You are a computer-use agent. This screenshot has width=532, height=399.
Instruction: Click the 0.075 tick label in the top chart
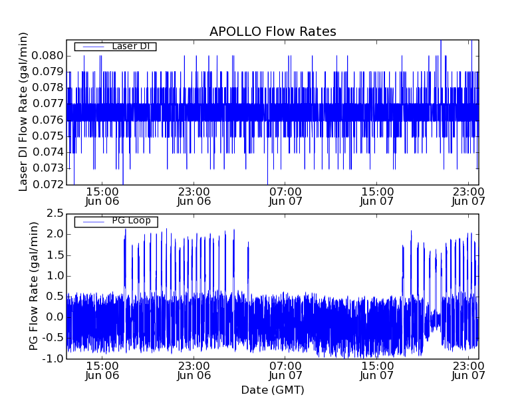coord(47,136)
